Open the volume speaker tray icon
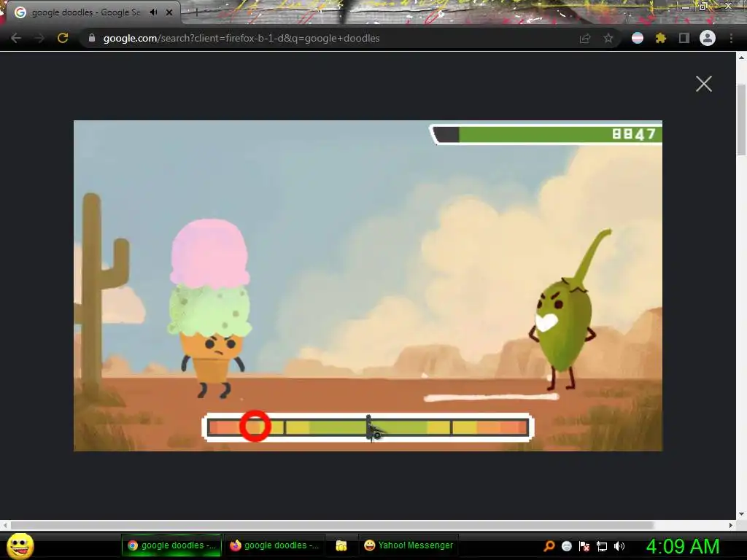The height and width of the screenshot is (560, 747). pos(619,546)
